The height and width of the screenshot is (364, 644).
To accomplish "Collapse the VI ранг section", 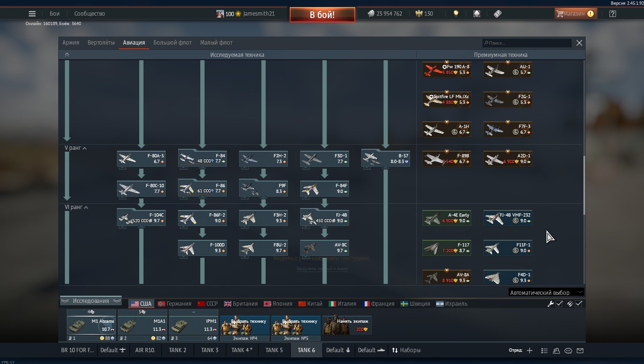I will pos(86,208).
